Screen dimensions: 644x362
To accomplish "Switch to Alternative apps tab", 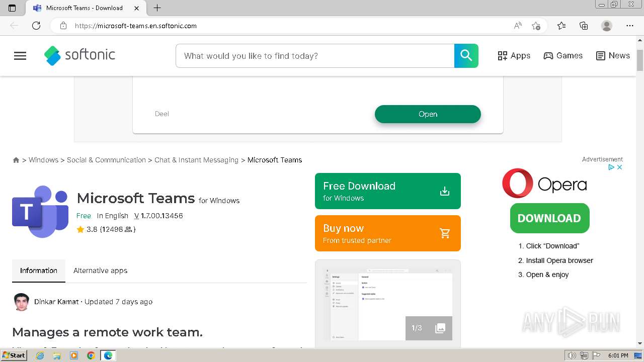I will coord(100,270).
